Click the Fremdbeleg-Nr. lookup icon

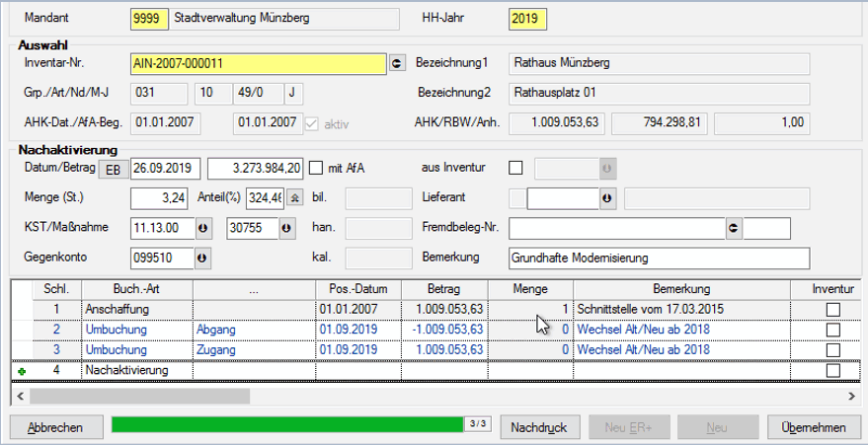733,229
